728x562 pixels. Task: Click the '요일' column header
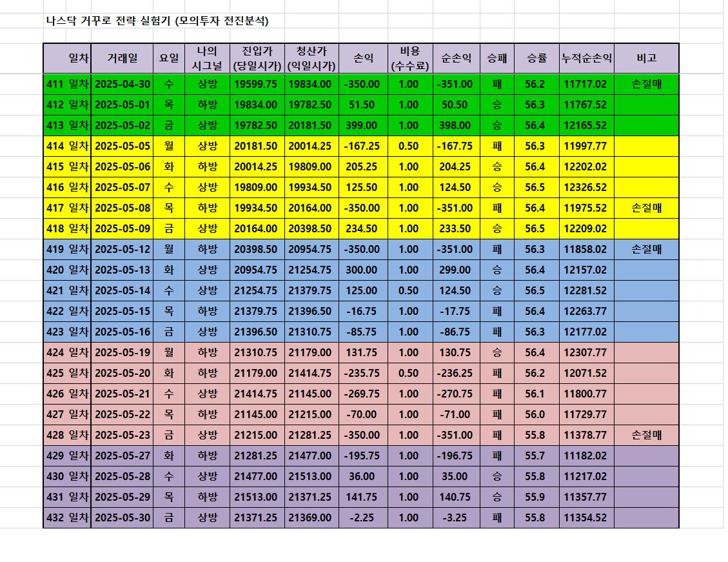(169, 59)
